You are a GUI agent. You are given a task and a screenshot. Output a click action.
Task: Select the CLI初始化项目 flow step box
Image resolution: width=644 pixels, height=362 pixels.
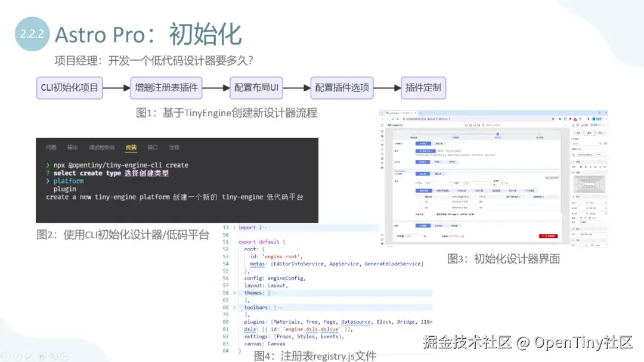[x=69, y=88]
